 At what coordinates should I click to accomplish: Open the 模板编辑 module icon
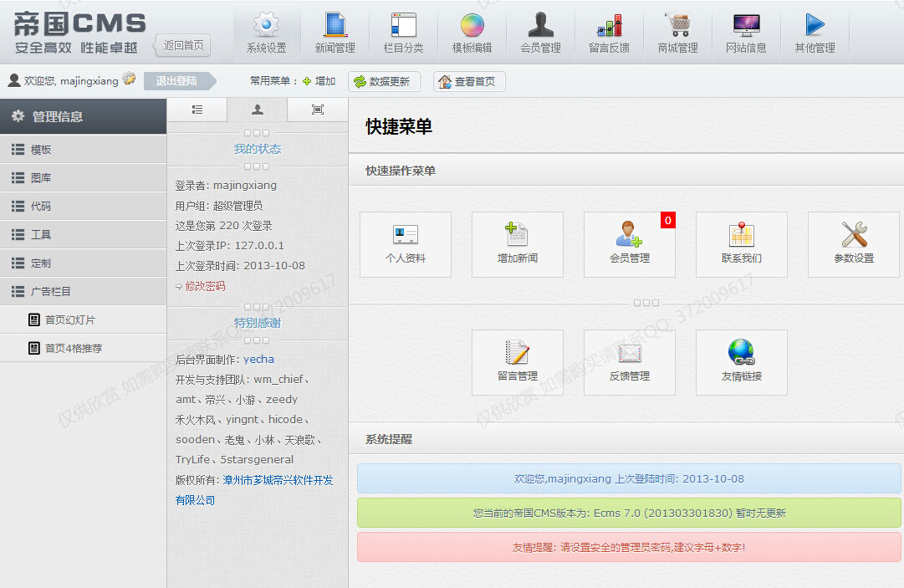click(473, 31)
